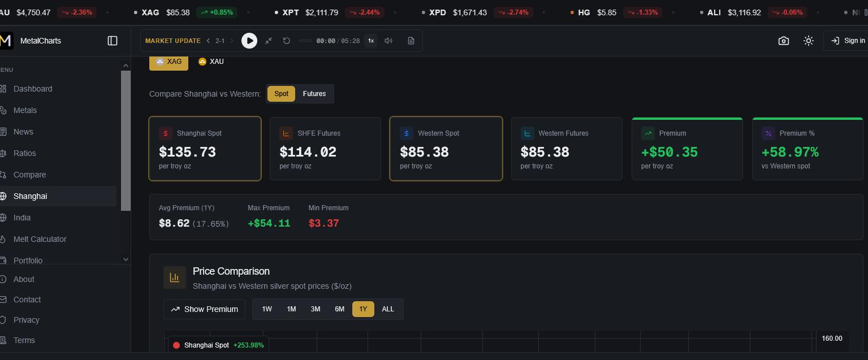This screenshot has height=360, width=868.
Task: Click the Shanghai Spot chart legend
Action: (218, 345)
